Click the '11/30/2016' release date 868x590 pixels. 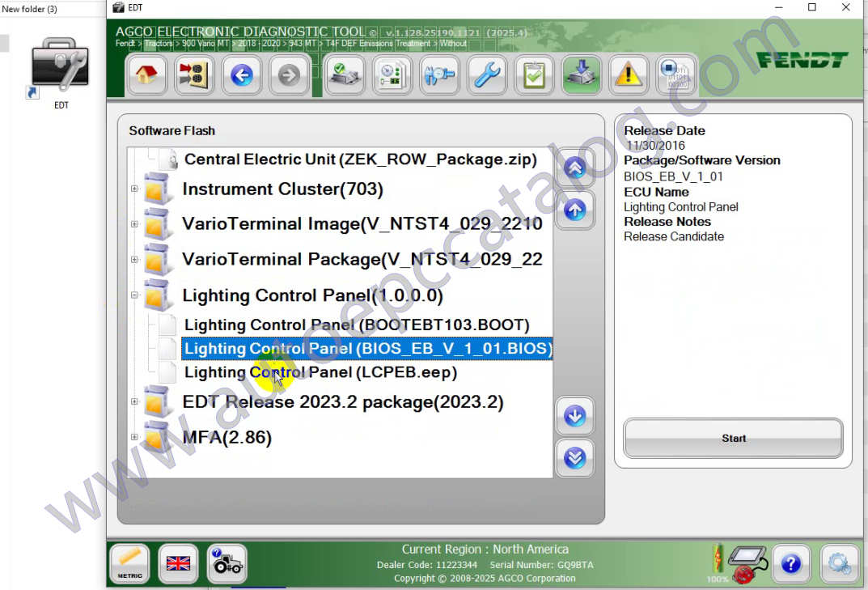coord(656,146)
